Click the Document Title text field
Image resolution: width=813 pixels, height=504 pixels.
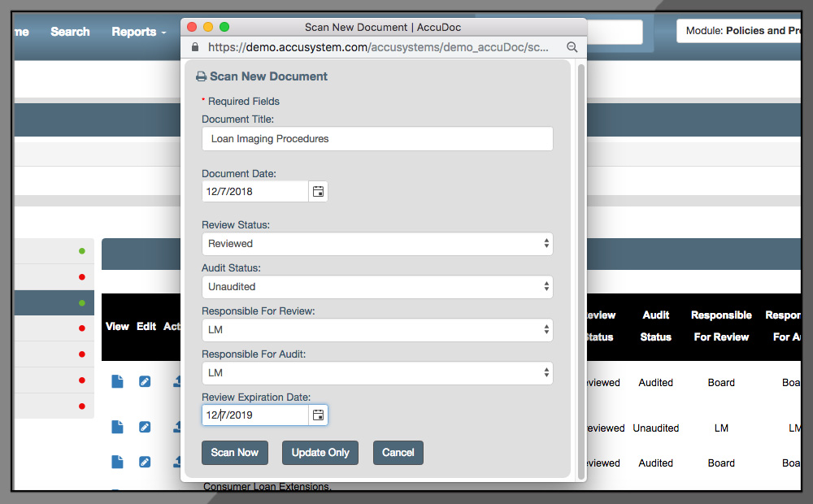click(x=377, y=139)
